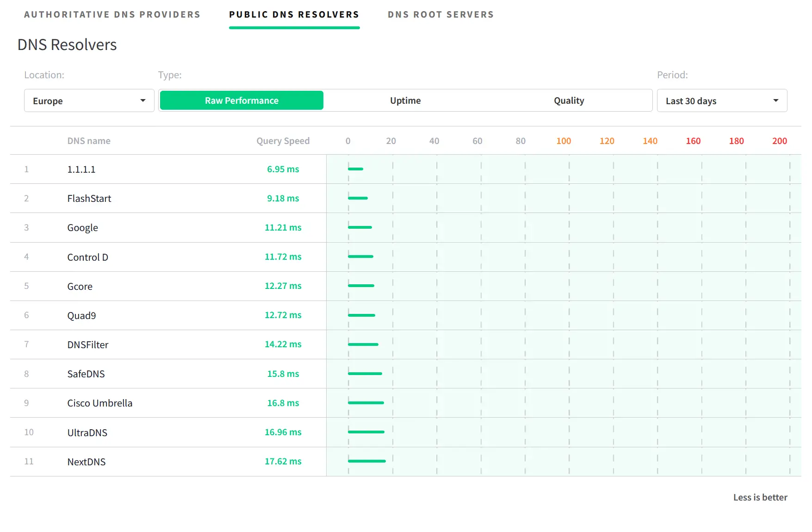
Task: Click the 20 axis label
Action: tap(391, 141)
